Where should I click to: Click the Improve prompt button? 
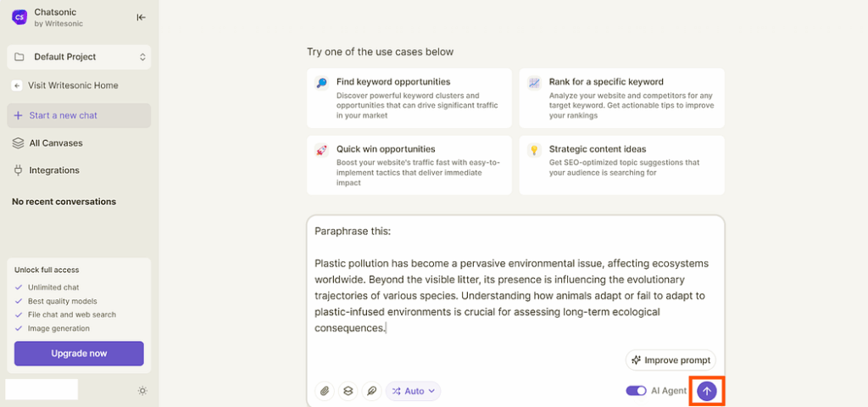click(671, 360)
